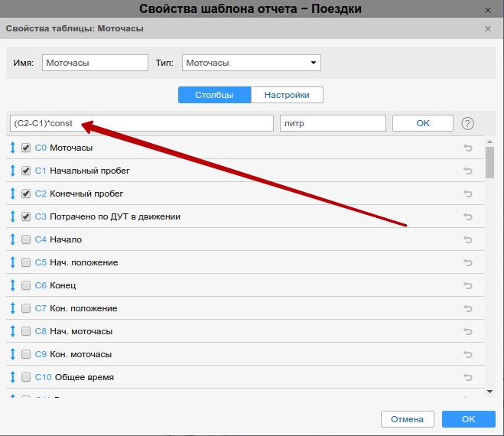Open the Тип dropdown list
This screenshot has width=504, height=436.
251,63
